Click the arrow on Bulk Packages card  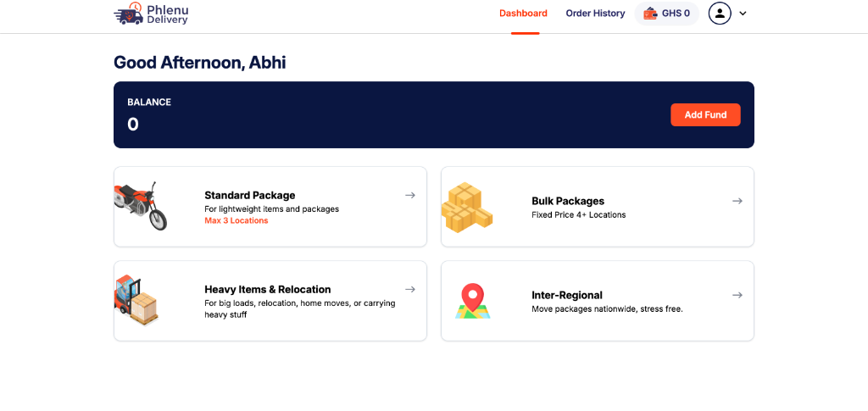[x=737, y=201]
